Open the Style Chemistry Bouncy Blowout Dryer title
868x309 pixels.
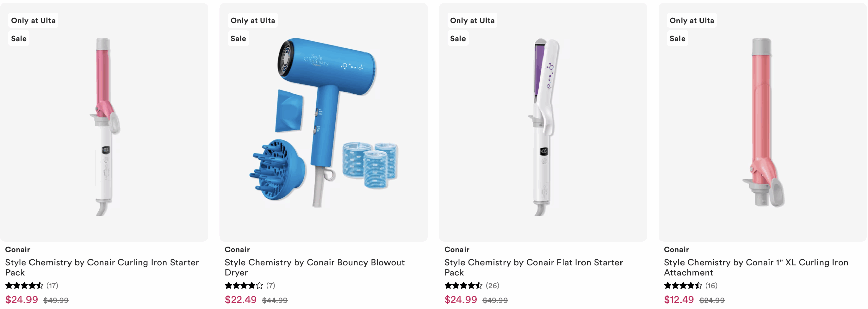315,267
